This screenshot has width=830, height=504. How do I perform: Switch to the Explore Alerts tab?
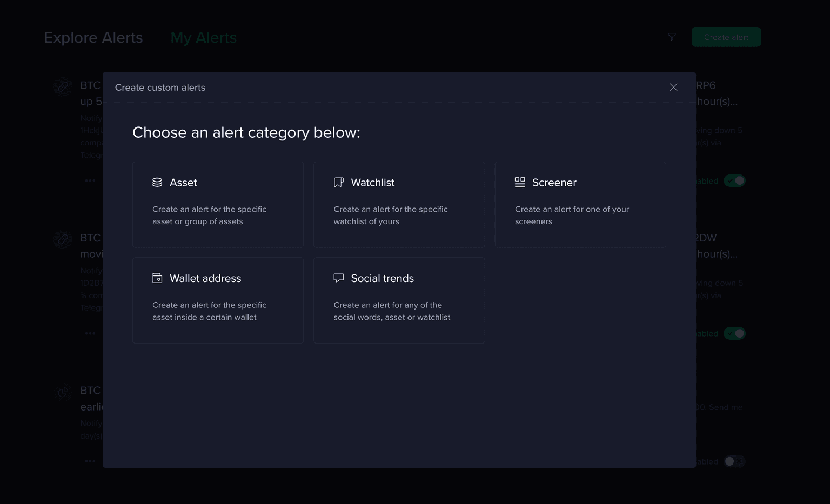pyautogui.click(x=93, y=38)
